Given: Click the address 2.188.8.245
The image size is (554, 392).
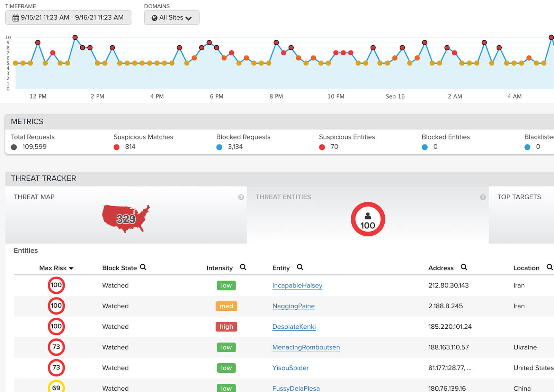Looking at the screenshot, I should [446, 306].
